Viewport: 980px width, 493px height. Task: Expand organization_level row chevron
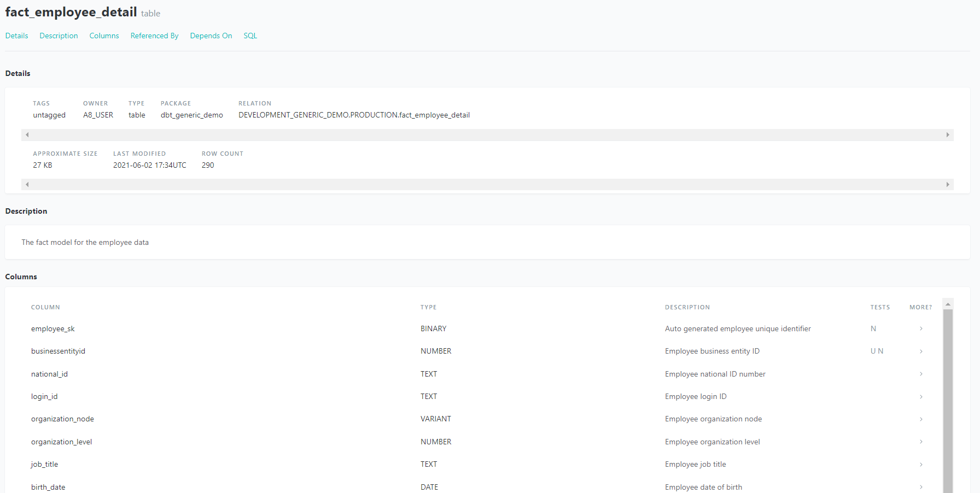click(x=921, y=442)
